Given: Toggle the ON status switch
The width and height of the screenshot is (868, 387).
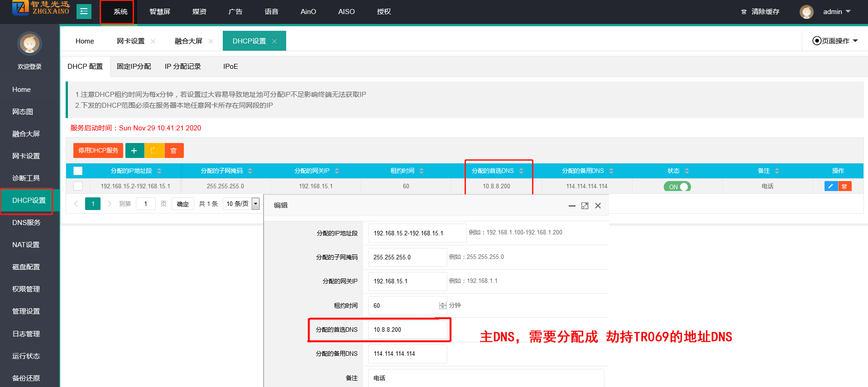Looking at the screenshot, I should click(677, 186).
